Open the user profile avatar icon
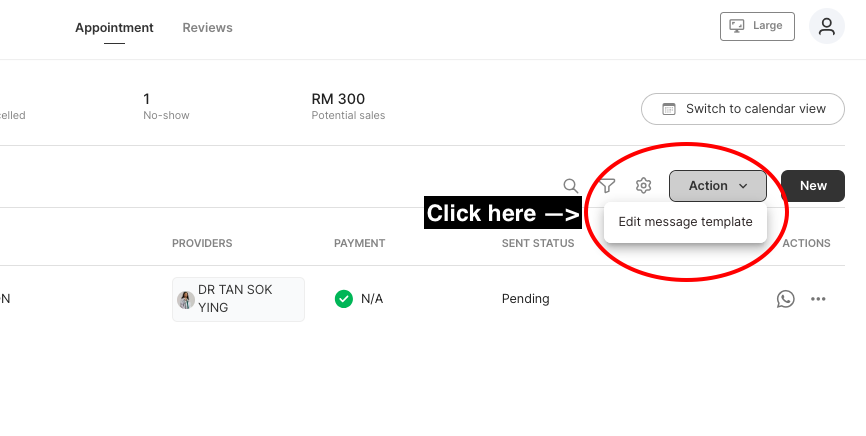 tap(827, 26)
